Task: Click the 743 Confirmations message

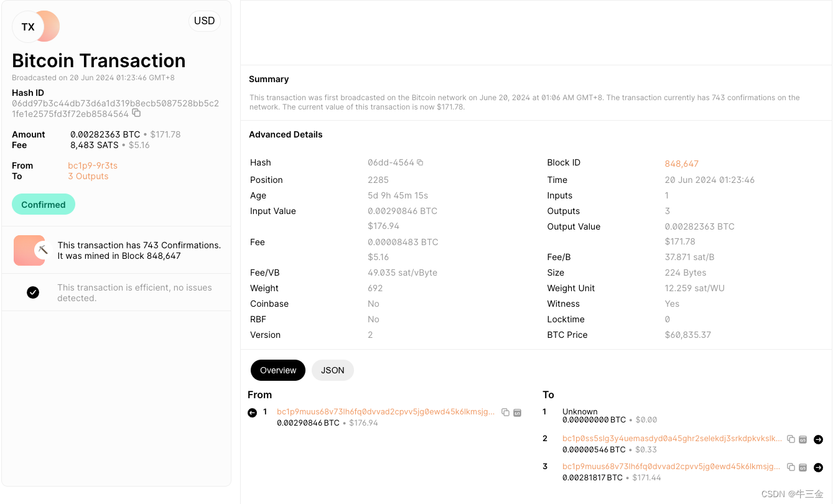Action: click(x=139, y=250)
